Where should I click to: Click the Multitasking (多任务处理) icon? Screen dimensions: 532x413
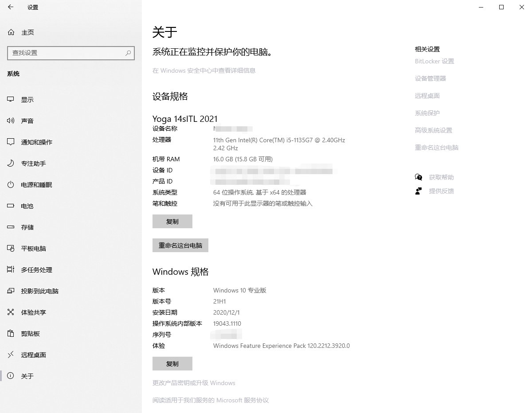click(11, 270)
